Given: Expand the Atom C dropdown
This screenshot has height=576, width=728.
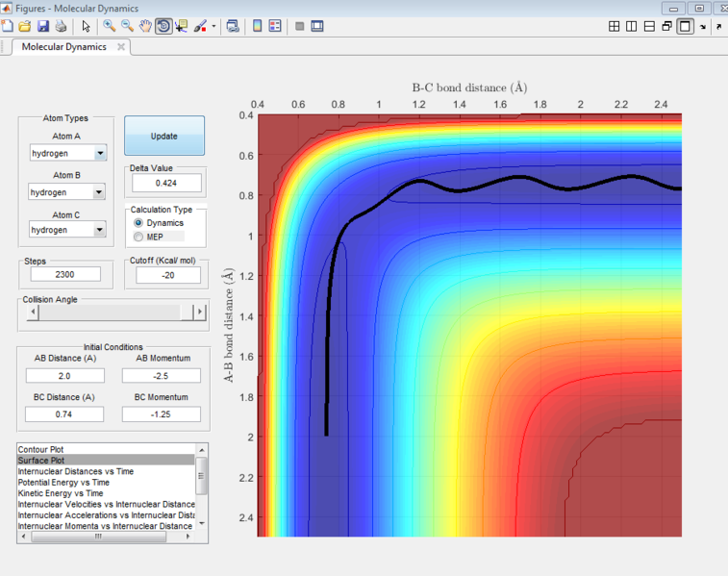Looking at the screenshot, I should coord(100,230).
